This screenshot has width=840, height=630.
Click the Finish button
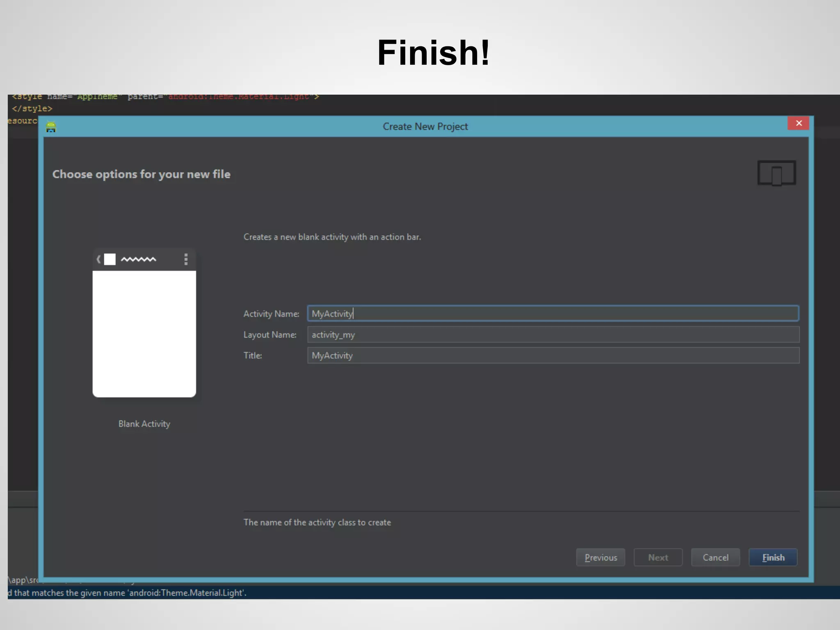click(773, 557)
